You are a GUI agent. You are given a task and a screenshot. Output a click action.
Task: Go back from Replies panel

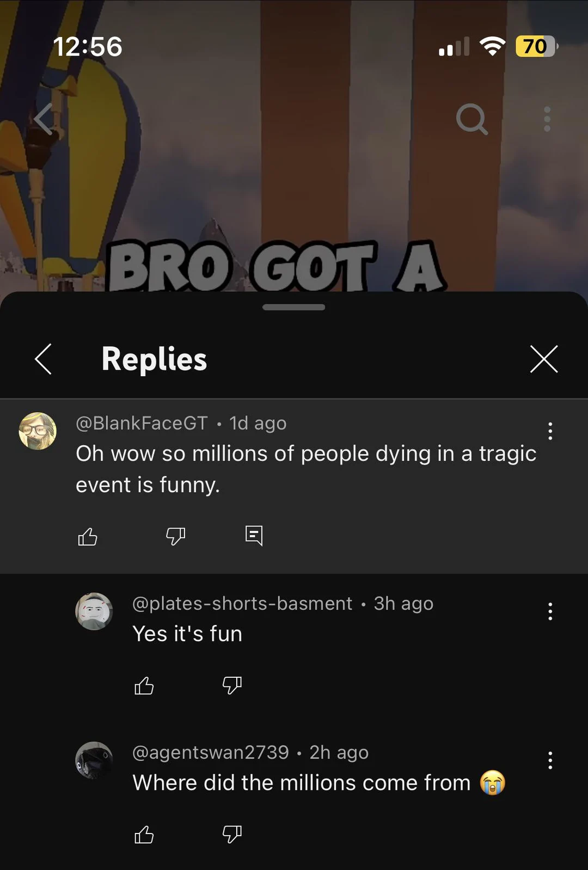click(x=44, y=359)
